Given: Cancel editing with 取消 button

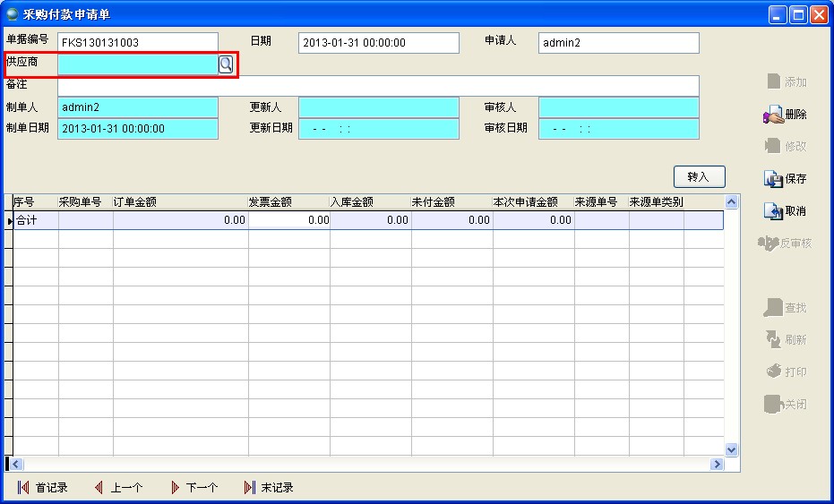Looking at the screenshot, I should pos(786,211).
